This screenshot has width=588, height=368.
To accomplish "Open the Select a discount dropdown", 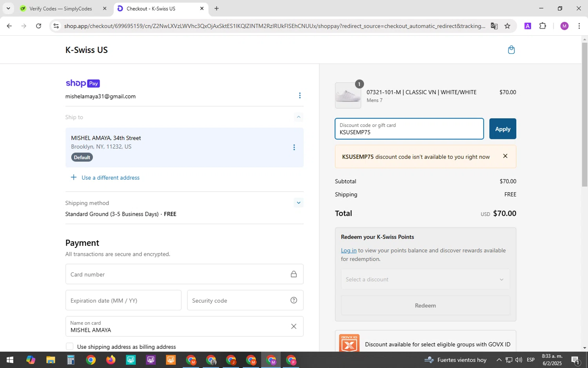I will tap(425, 279).
